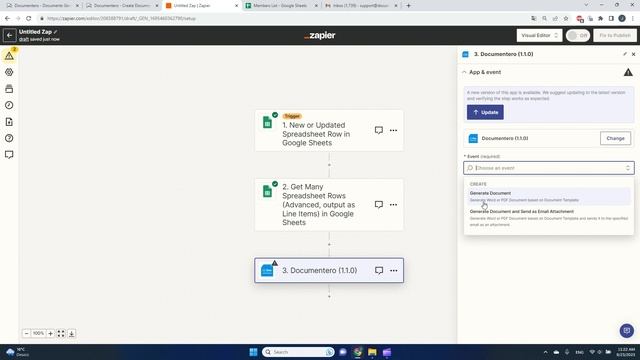Open Zap history clock icon in the left sidebar

click(x=9, y=105)
